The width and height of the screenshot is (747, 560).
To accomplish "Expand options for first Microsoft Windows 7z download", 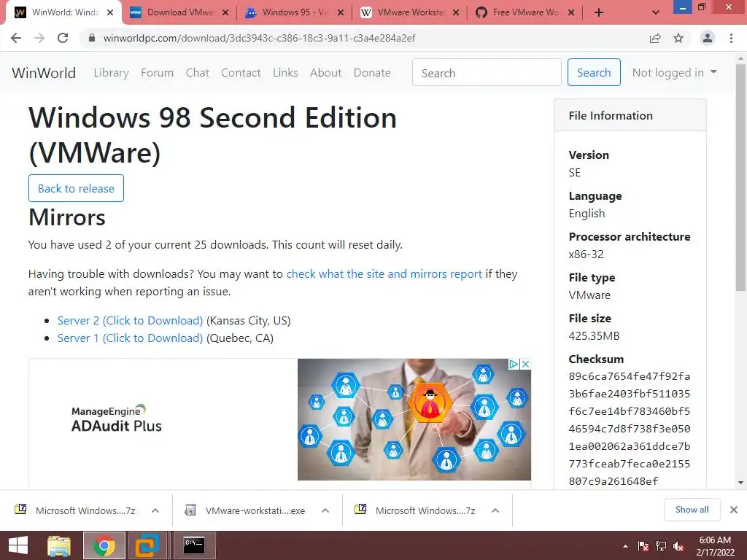I will click(x=155, y=510).
